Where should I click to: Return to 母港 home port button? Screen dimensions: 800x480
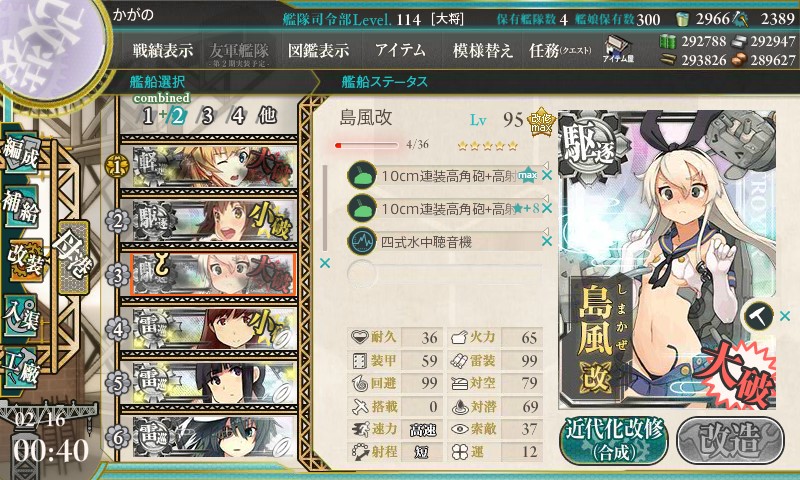(74, 258)
